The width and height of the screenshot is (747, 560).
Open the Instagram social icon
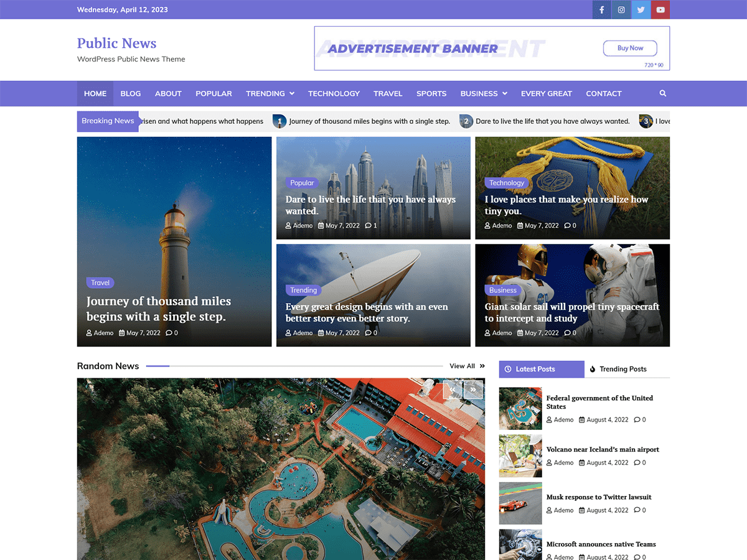(621, 9)
